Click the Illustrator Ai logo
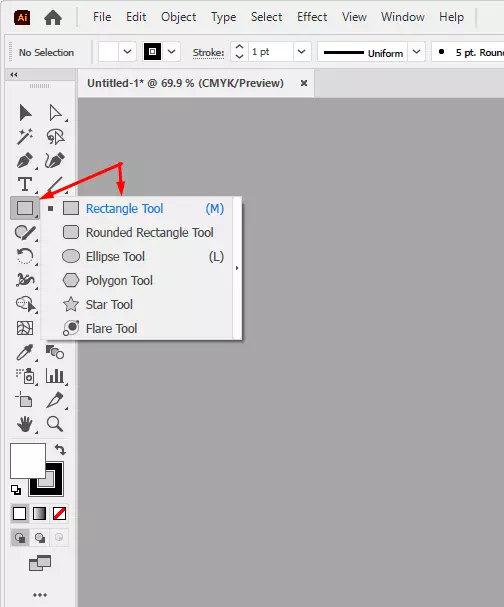 (x=22, y=17)
